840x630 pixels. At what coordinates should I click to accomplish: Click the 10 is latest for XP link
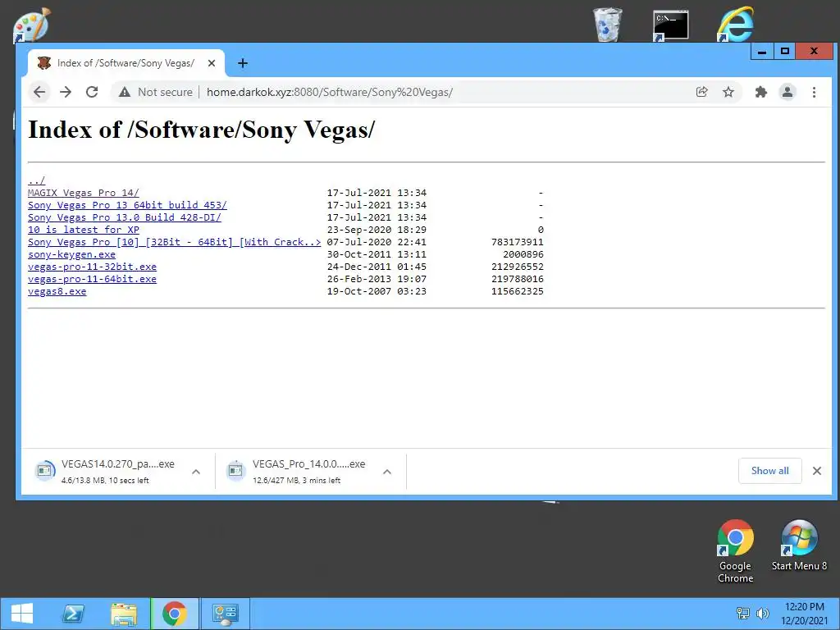84,230
